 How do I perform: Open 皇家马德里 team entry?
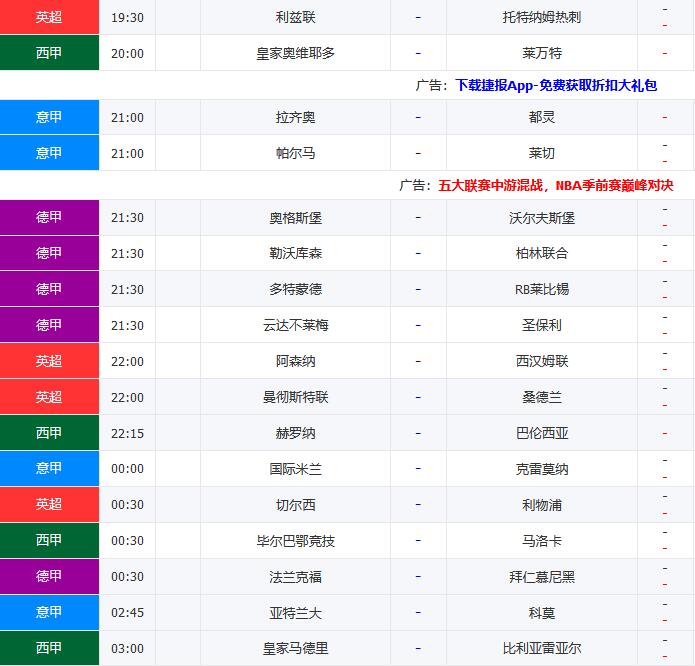(x=295, y=648)
